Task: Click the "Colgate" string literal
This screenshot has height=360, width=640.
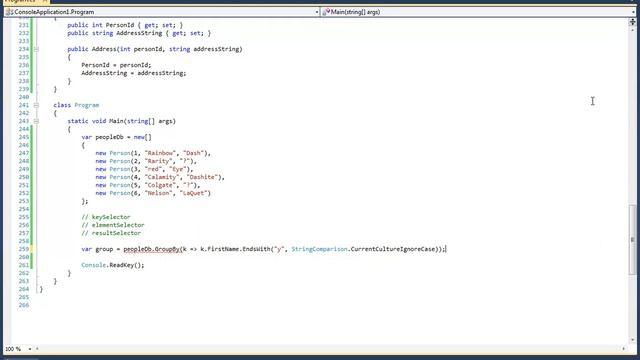Action: click(x=159, y=185)
